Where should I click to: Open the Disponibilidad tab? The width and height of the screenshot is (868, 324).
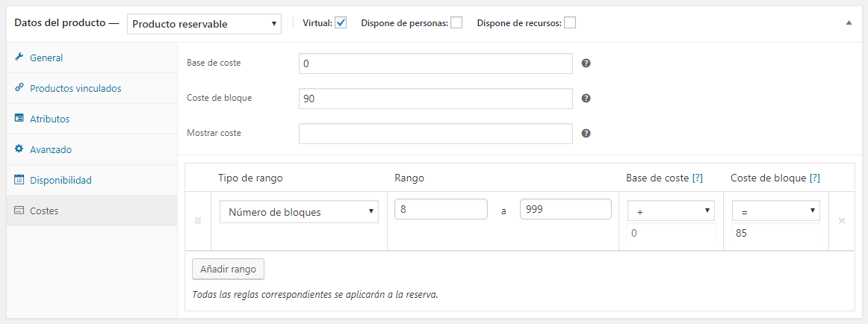point(92,180)
